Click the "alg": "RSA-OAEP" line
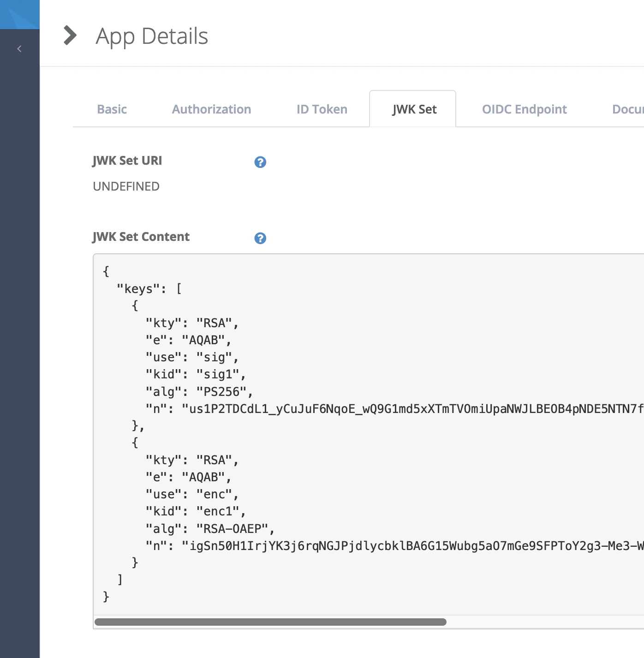Viewport: 644px width, 658px height. tap(210, 529)
